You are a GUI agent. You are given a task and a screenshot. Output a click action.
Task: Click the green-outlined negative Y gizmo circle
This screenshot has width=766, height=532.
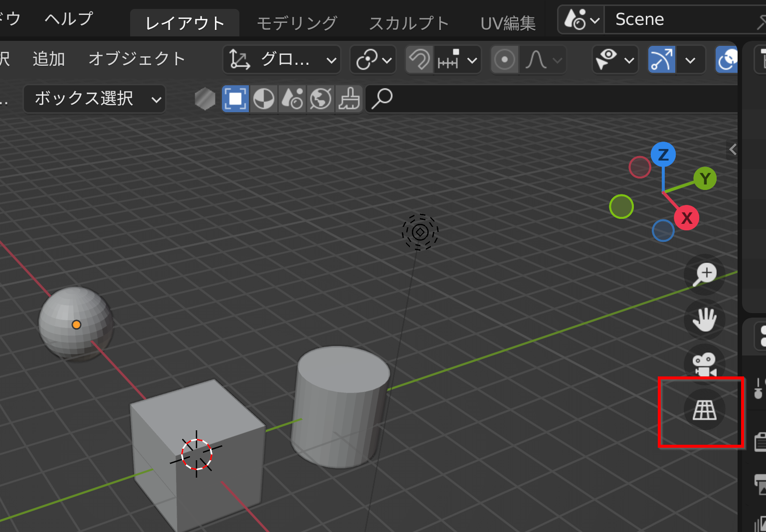621,206
